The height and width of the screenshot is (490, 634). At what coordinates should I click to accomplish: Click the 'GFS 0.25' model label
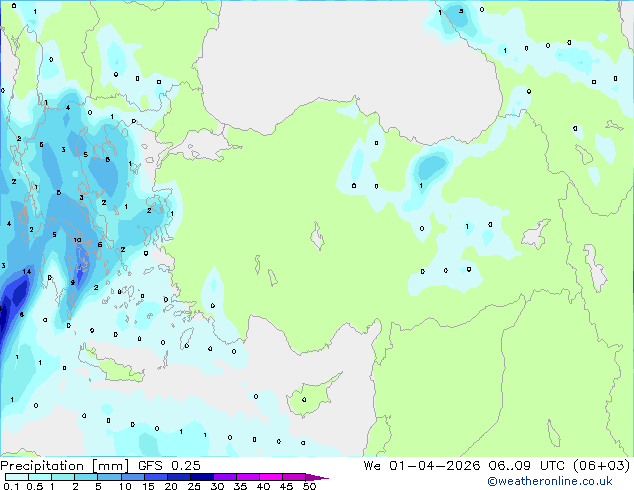coord(169,465)
